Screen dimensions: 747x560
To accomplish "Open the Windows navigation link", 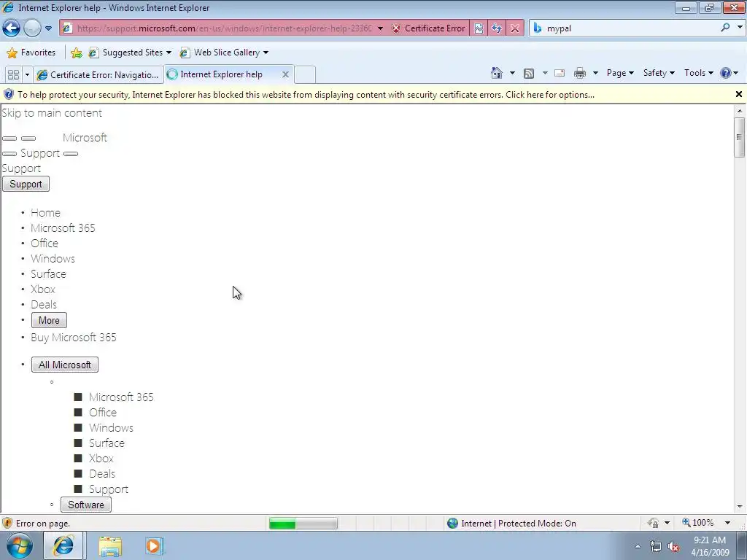I will click(x=53, y=259).
